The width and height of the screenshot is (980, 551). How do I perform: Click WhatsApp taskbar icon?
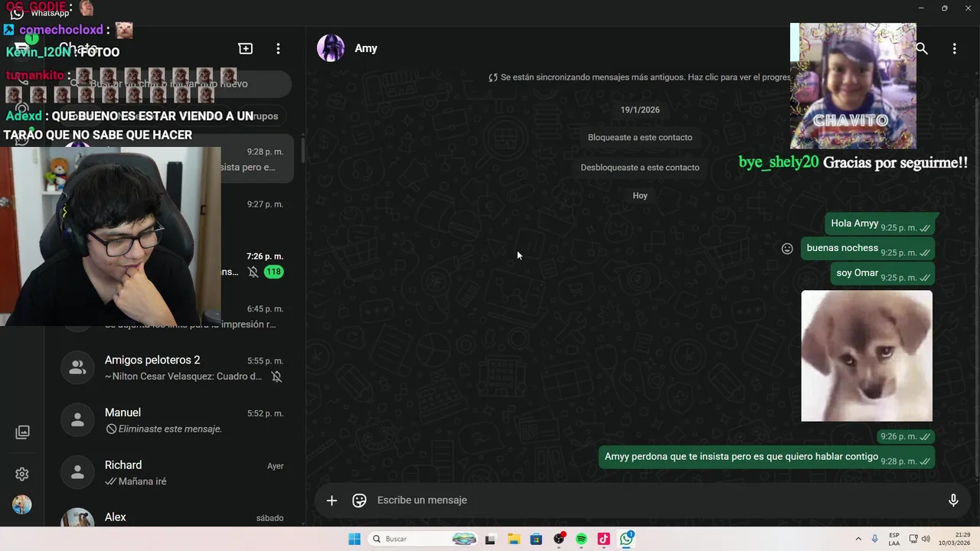(x=627, y=540)
